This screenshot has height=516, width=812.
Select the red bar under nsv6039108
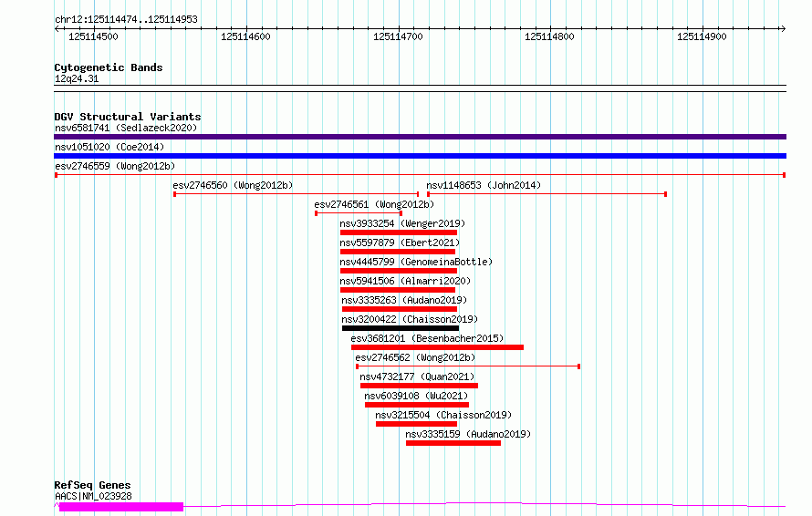(x=417, y=405)
